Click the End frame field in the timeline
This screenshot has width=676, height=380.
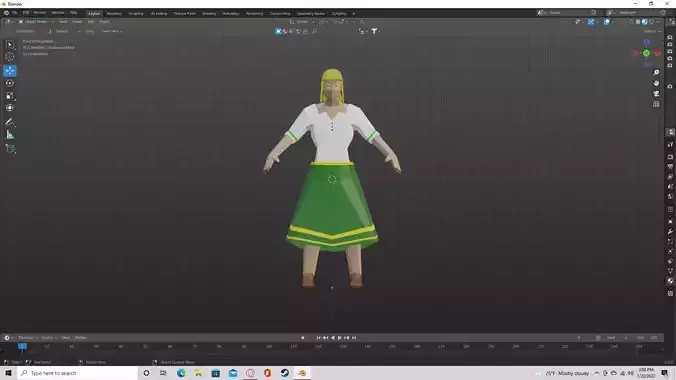coord(648,338)
